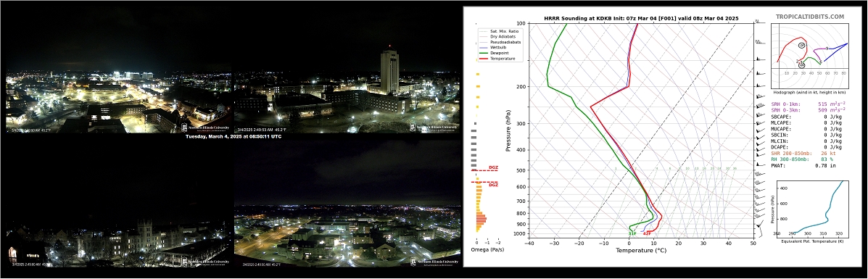The width and height of the screenshot is (868, 279).
Task: Click the red 42F surface temperature label
Action: (x=647, y=233)
